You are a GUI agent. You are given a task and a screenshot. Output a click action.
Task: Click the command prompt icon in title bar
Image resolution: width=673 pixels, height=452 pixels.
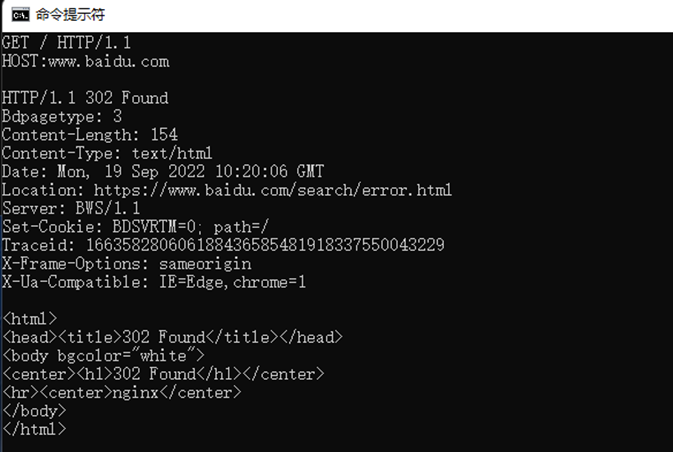[17, 15]
